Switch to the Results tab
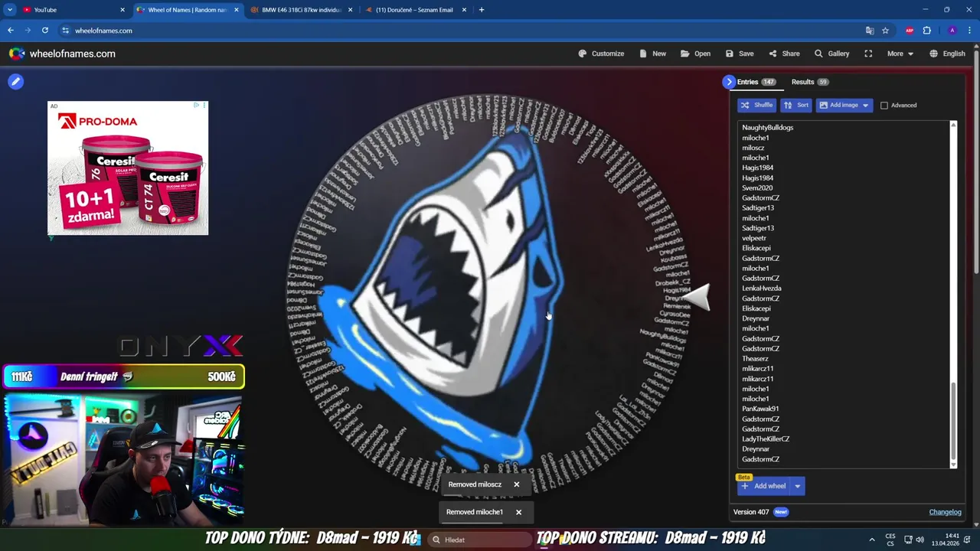Image resolution: width=980 pixels, height=551 pixels. point(810,82)
